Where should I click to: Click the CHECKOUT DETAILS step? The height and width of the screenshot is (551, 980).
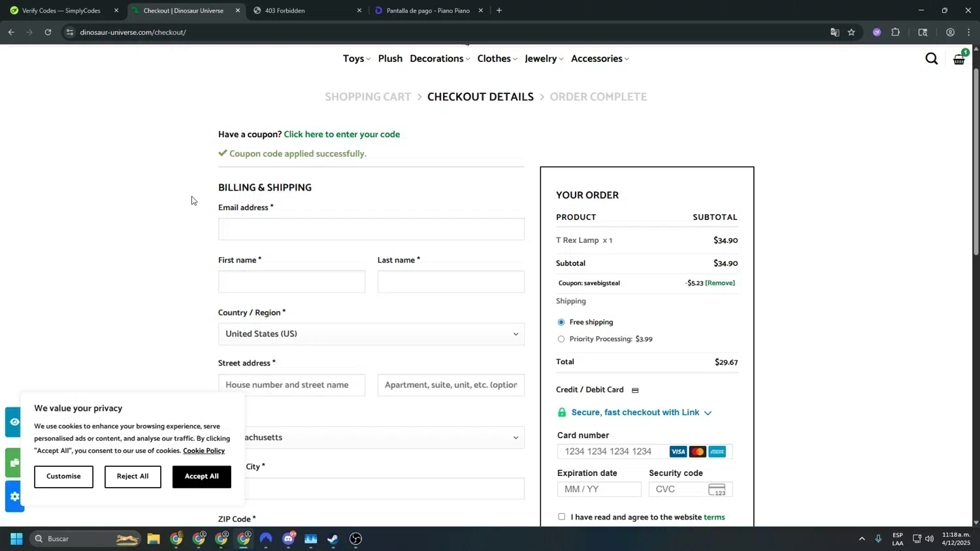480,97
